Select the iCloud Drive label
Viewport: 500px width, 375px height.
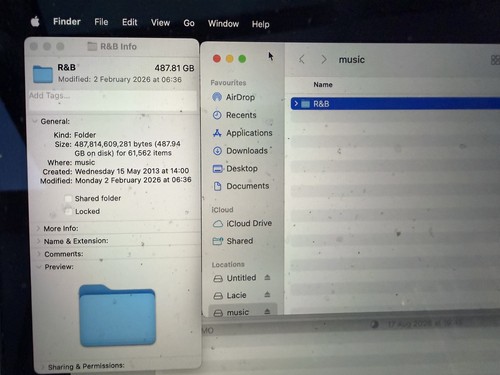249,223
